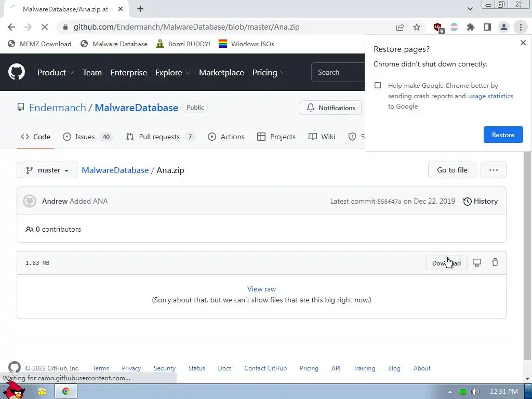Open the Enterprise header link

coord(129,73)
